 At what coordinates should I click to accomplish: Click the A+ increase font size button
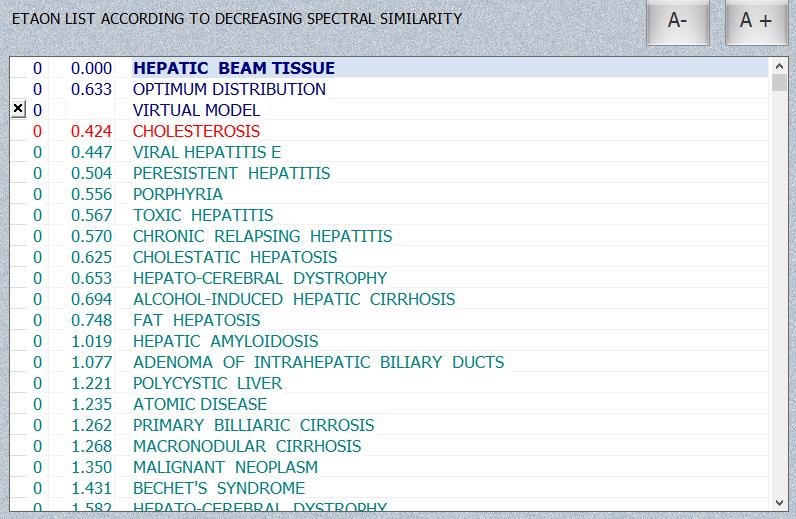[755, 22]
